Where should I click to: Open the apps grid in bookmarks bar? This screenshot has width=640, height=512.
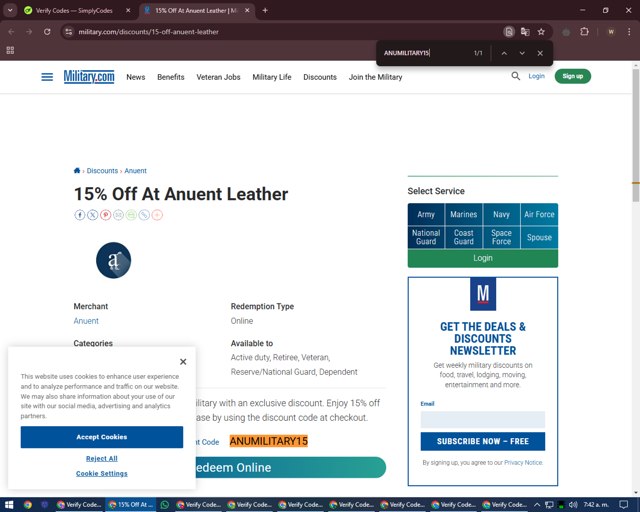click(x=10, y=50)
